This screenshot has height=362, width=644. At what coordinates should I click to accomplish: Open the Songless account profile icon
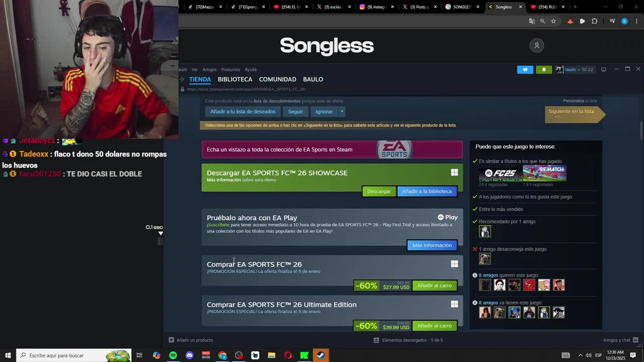[536, 45]
